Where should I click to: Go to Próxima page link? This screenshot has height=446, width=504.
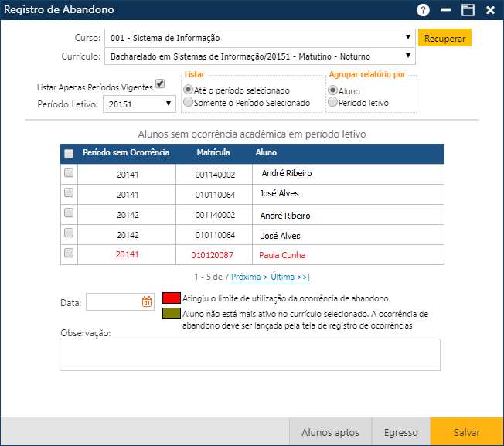click(249, 277)
